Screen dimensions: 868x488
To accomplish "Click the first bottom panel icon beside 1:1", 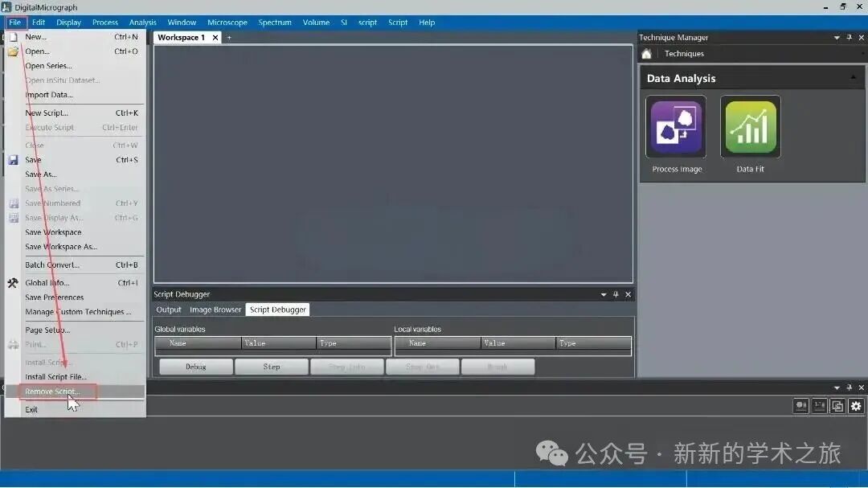I will coord(801,406).
